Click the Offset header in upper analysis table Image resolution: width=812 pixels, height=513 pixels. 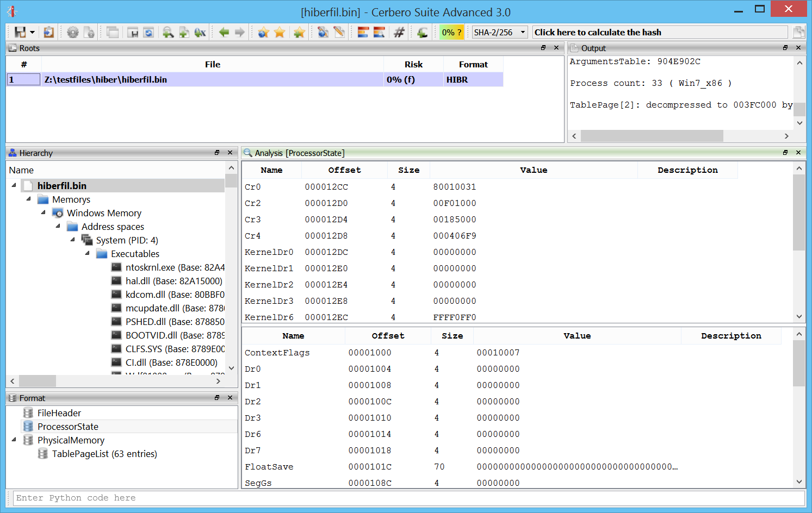[x=344, y=170]
